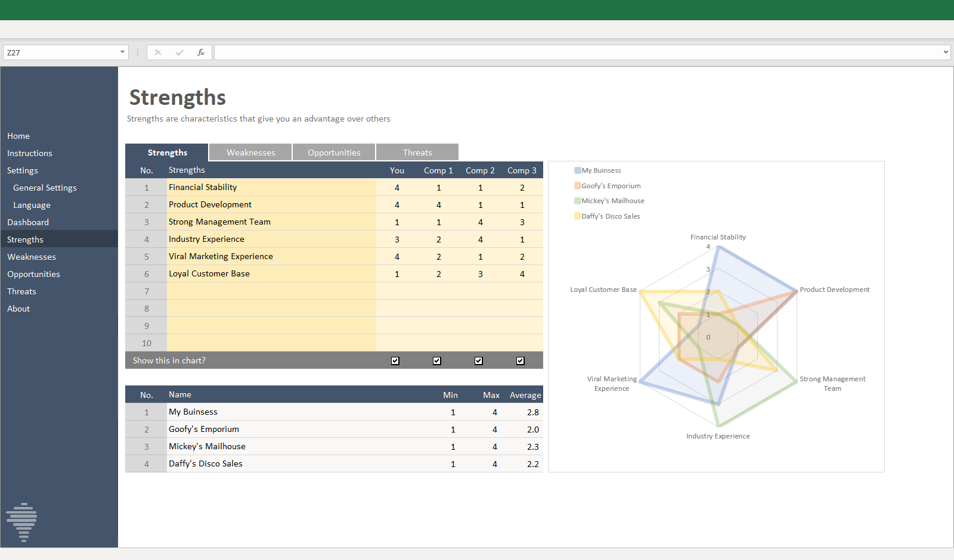This screenshot has height=560, width=954.
Task: Click the Mickey's Mailhouse name row
Action: click(x=334, y=446)
